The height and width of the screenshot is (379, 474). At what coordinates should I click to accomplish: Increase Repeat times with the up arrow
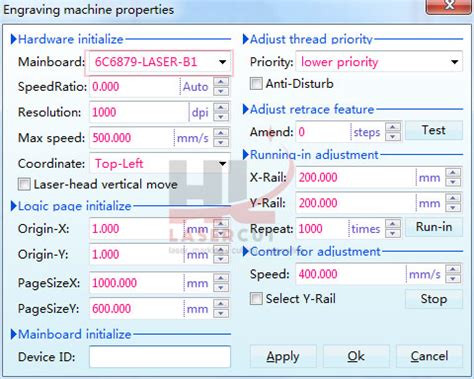pyautogui.click(x=393, y=224)
